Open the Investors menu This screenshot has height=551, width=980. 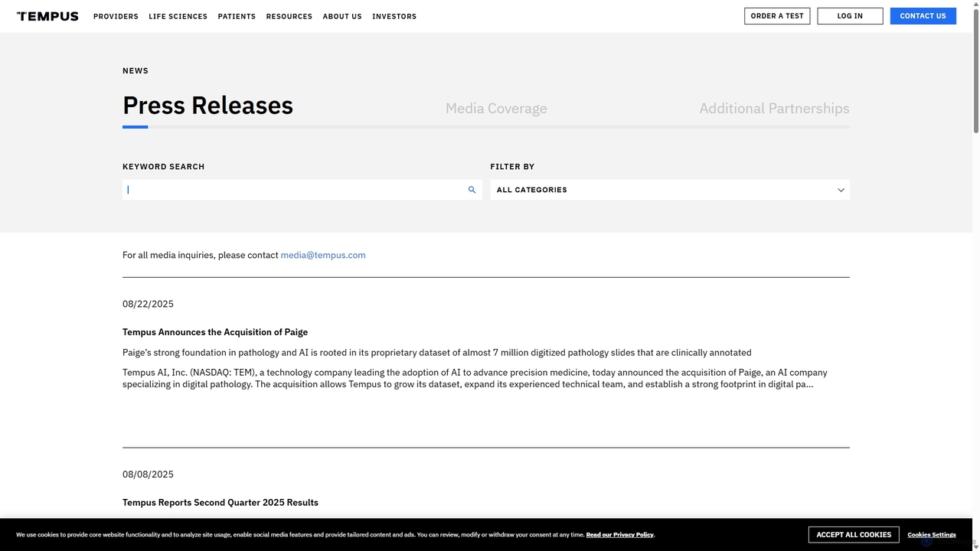[x=394, y=16]
